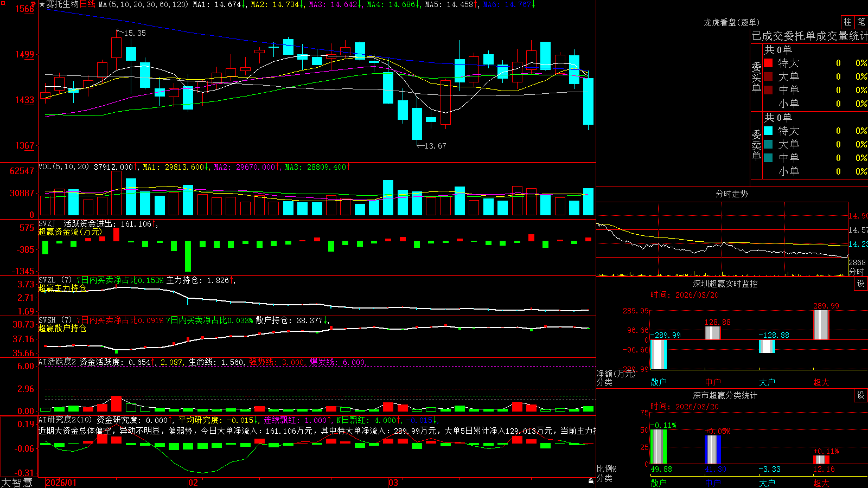Image resolution: width=868 pixels, height=488 pixels.
Task: Click the dark red 大单 buy swatch
Action: [769, 76]
